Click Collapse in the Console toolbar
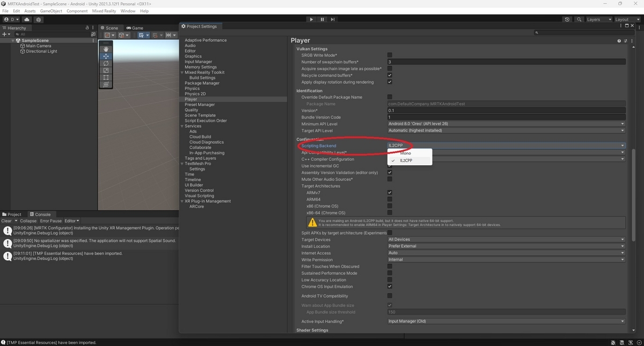This screenshot has height=346, width=644. click(x=28, y=220)
